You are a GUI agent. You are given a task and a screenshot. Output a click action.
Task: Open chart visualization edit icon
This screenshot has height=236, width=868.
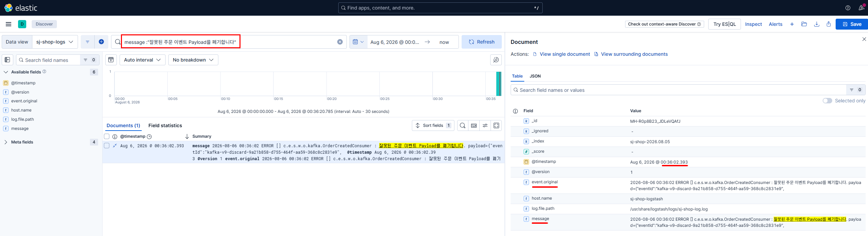pyautogui.click(x=496, y=60)
